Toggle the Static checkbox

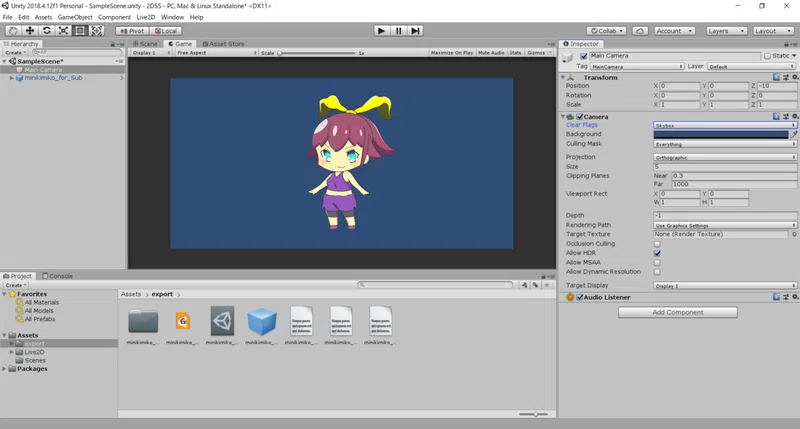(767, 56)
